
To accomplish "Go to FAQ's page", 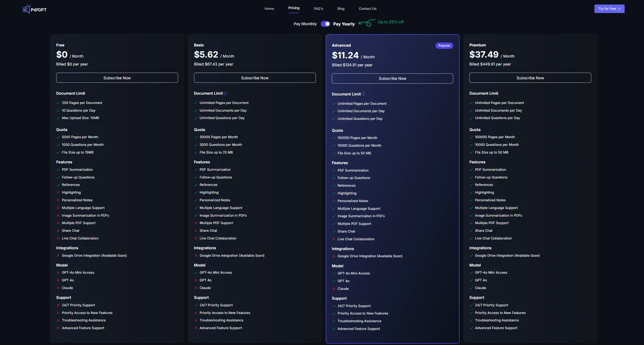I will point(318,9).
